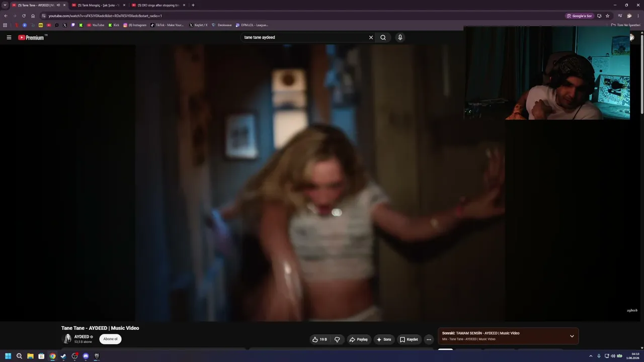
Task: Submit search with the magnifier button
Action: (x=383, y=37)
